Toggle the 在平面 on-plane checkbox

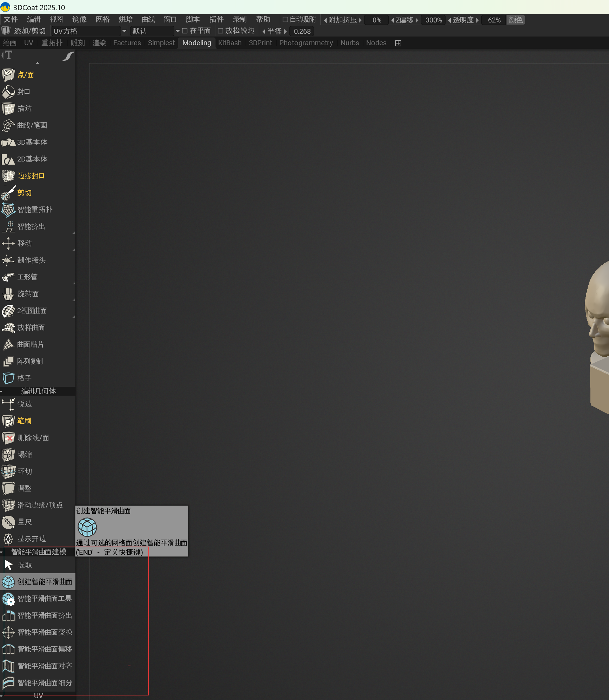[x=185, y=31]
